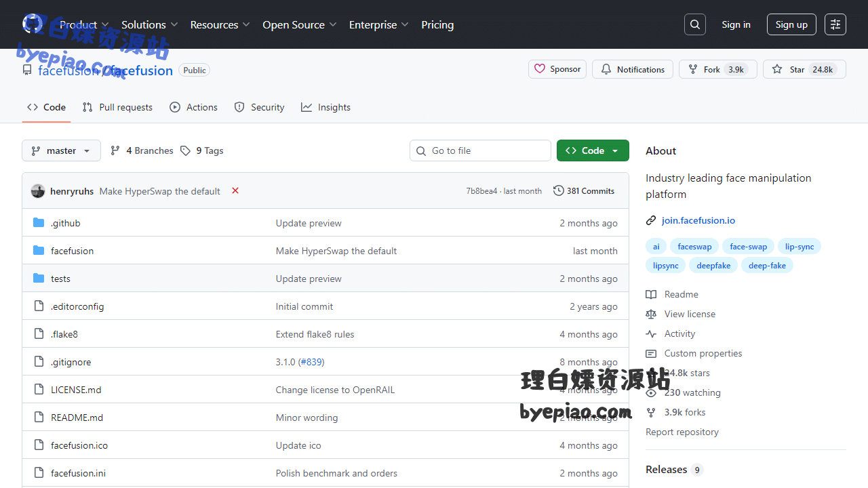Select the ai topic tag
This screenshot has height=488, width=868.
pos(656,247)
